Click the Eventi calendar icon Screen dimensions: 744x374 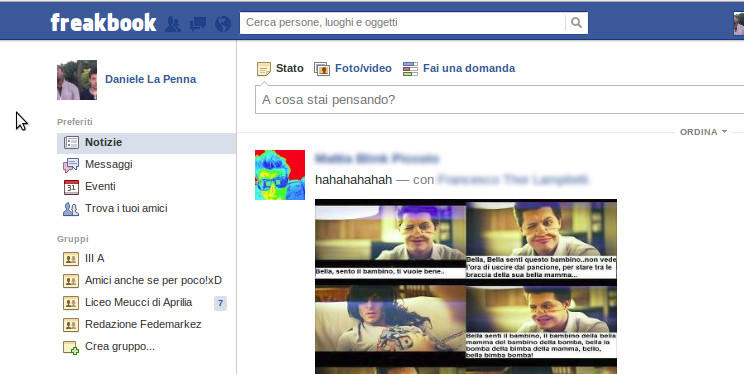pos(71,187)
